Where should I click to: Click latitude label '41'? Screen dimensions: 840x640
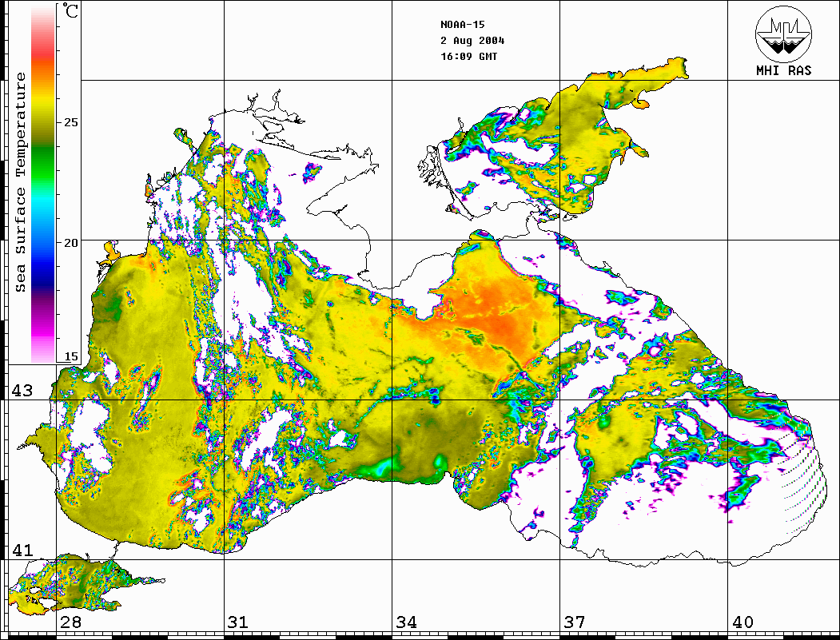tap(22, 550)
